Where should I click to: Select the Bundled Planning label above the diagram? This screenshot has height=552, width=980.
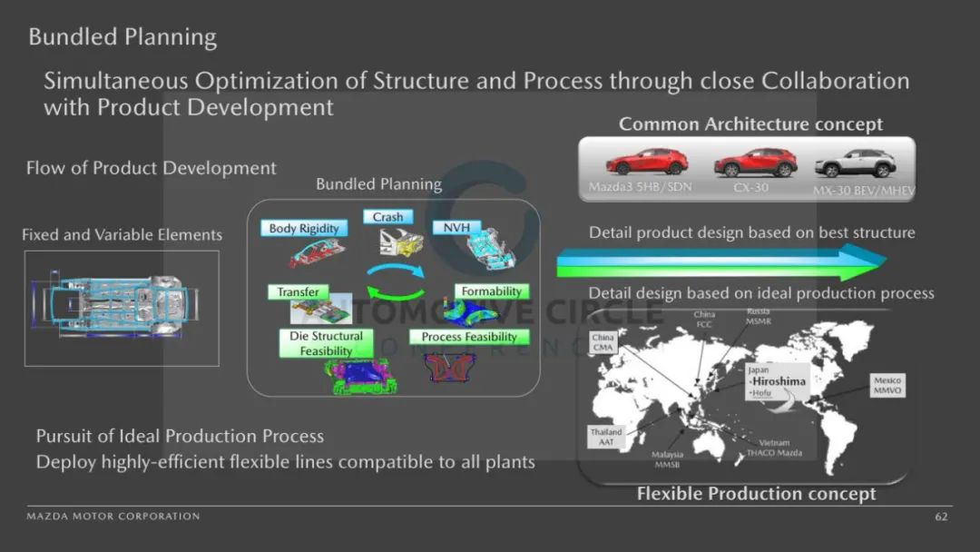point(378,183)
